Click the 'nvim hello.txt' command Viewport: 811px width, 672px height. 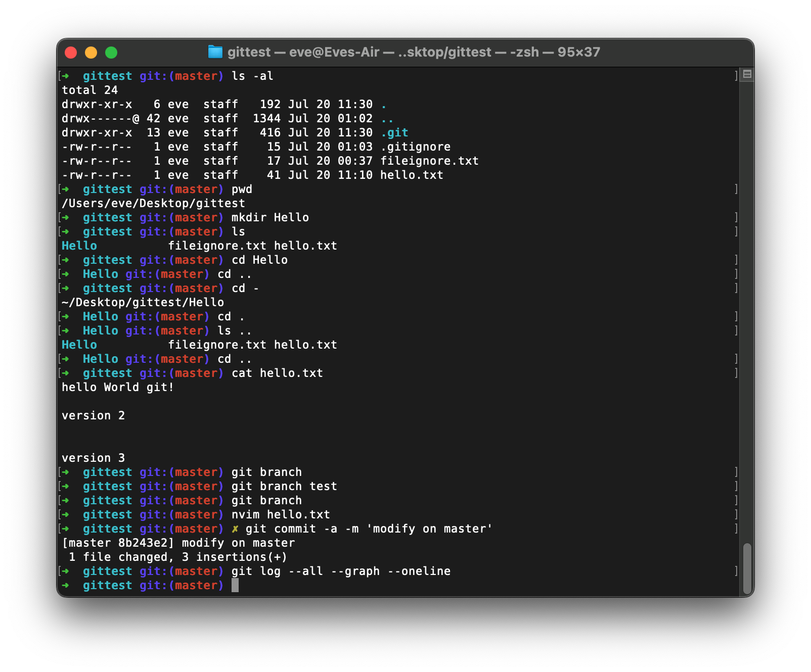point(281,514)
